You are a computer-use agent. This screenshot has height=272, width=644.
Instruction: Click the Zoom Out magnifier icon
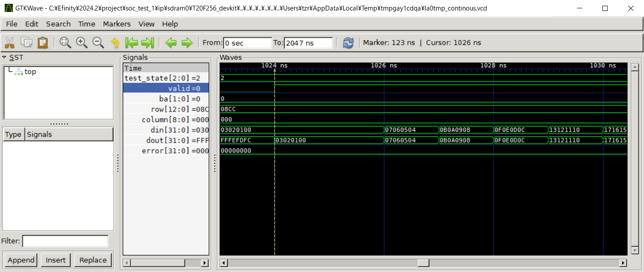pos(98,42)
